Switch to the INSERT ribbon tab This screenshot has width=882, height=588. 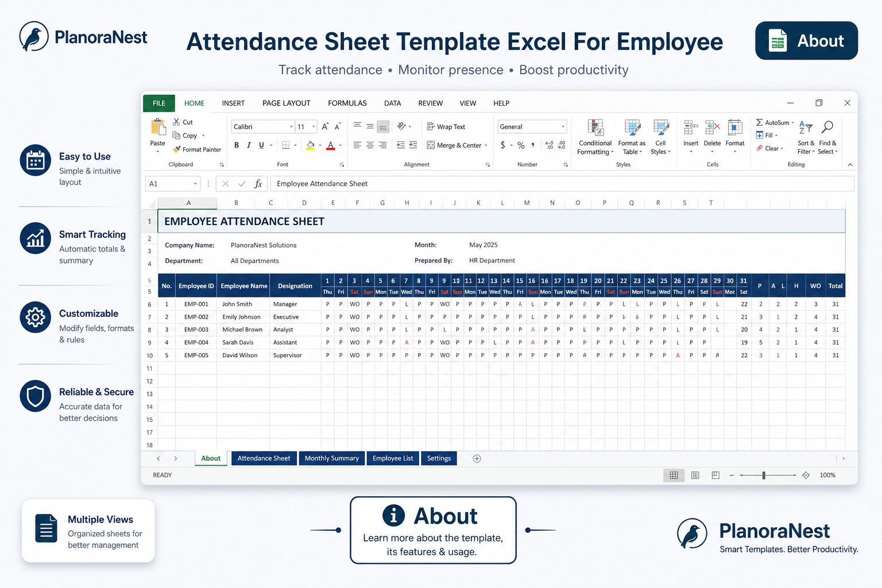point(233,103)
